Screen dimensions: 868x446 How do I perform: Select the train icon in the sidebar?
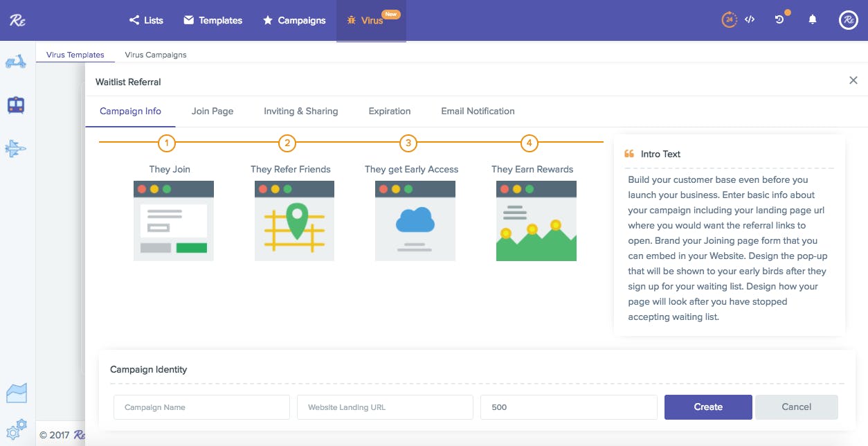pyautogui.click(x=15, y=105)
